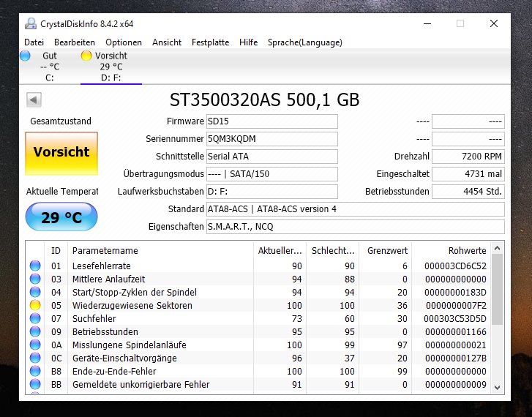The image size is (532, 417).
Task: Click the SMART list scrollbar thumb
Action: [x=498, y=290]
